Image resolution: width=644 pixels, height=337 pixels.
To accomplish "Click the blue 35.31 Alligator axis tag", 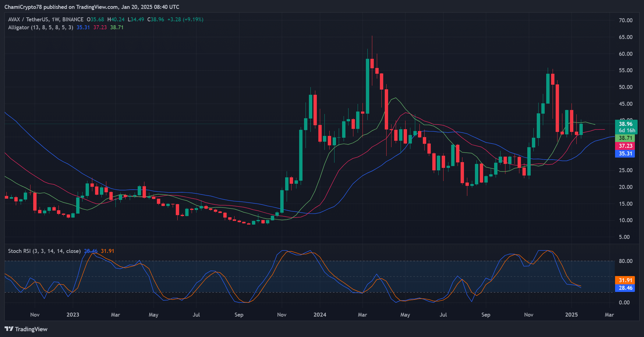I will (x=625, y=154).
